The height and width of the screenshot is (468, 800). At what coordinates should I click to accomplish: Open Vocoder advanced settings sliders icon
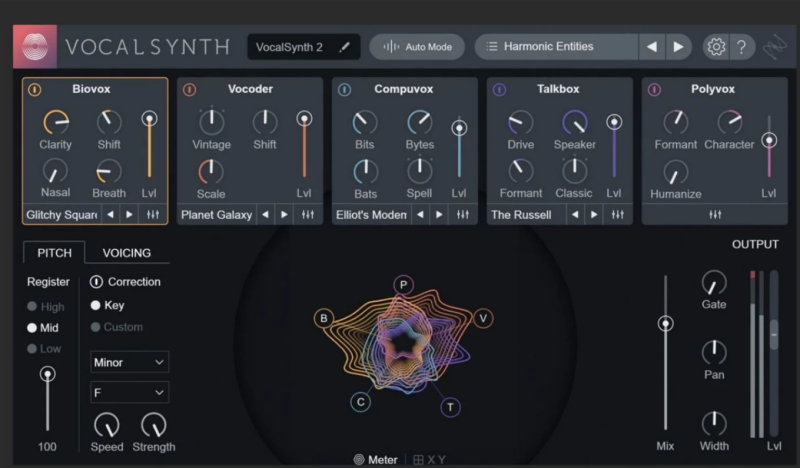[x=308, y=214]
